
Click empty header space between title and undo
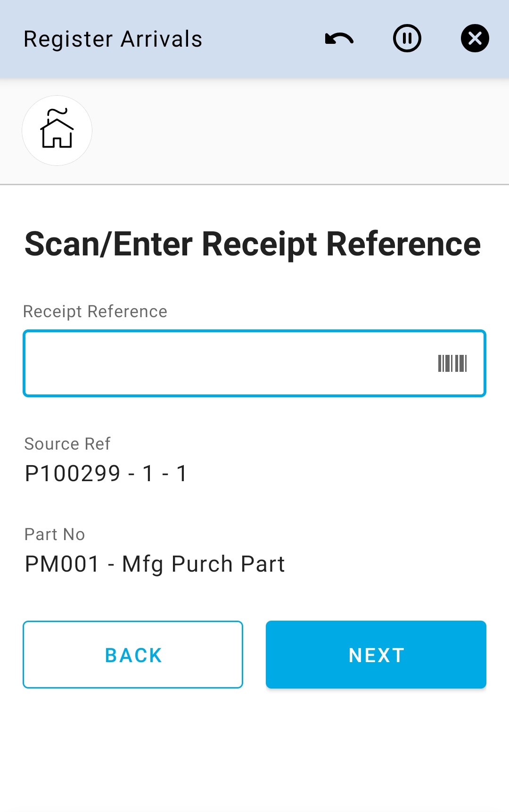pyautogui.click(x=264, y=39)
